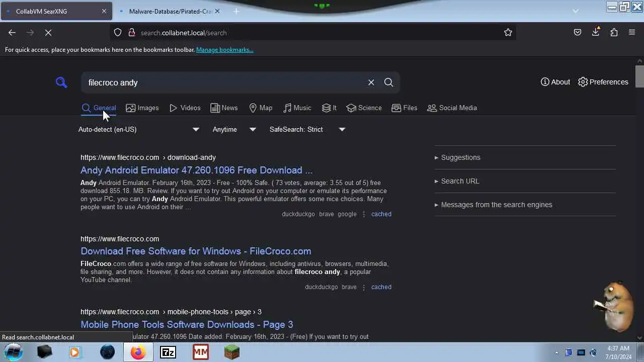Click the https://www.filecroco.com › download-andy URL text
Viewport: 644px width, 362px height.
[148, 157]
